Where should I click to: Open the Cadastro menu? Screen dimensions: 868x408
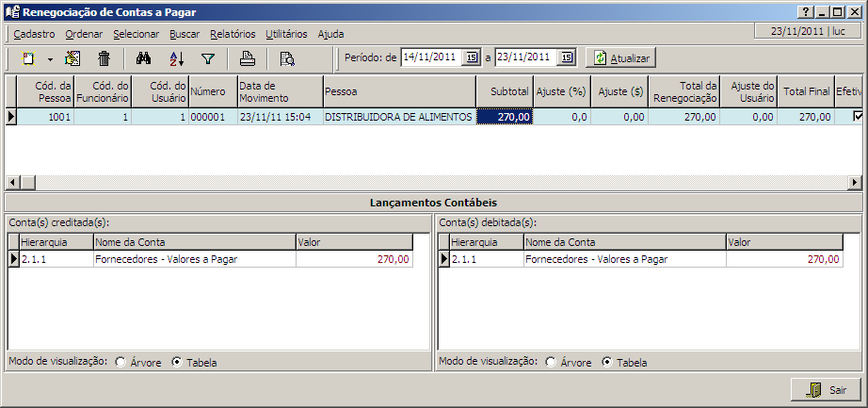pyautogui.click(x=34, y=33)
